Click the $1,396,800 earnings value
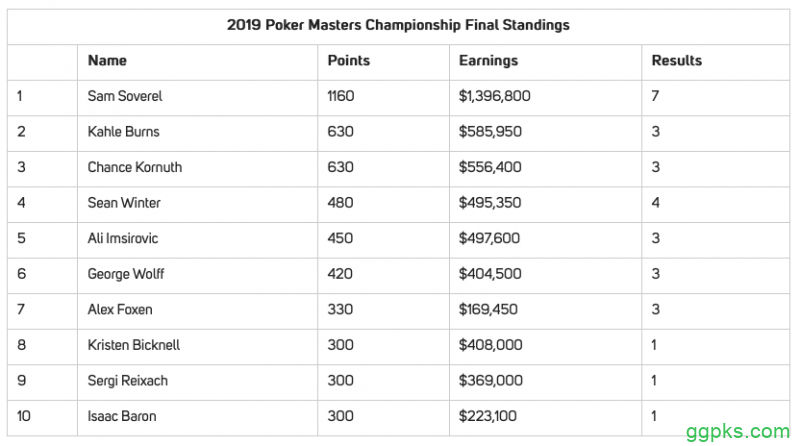This screenshot has height=446, width=800. (x=494, y=96)
